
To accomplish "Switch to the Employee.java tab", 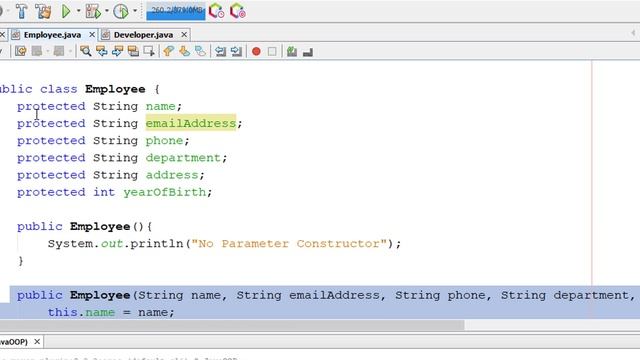I will point(52,35).
